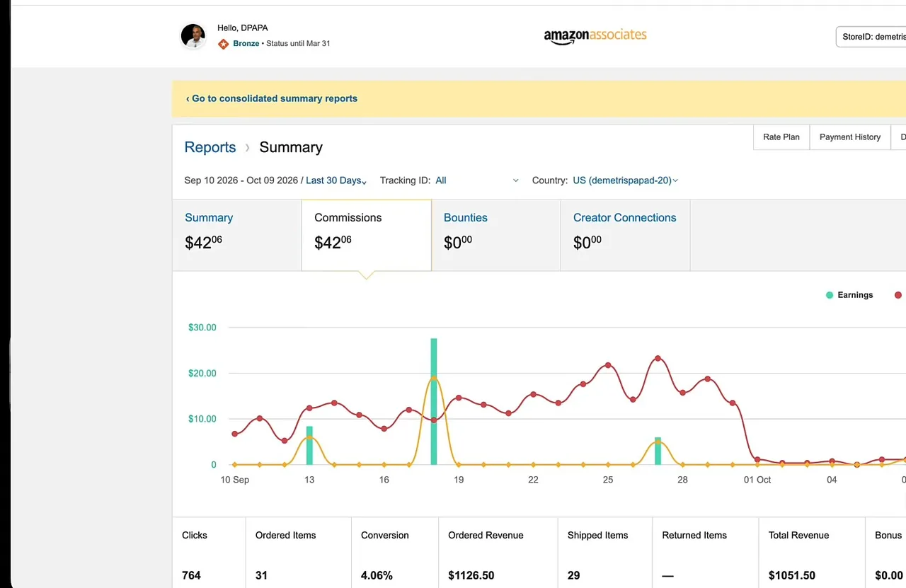
Task: Click the Shipped Items value 29
Action: point(573,575)
